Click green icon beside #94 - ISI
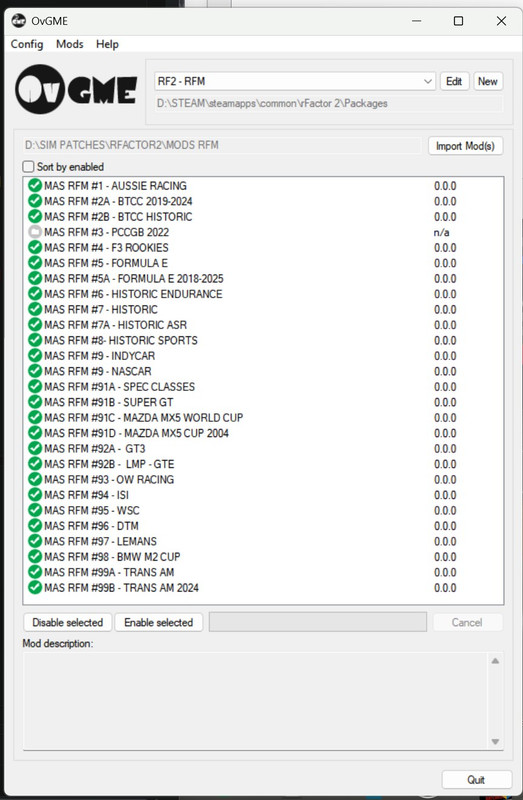This screenshot has width=523, height=800. coord(35,495)
